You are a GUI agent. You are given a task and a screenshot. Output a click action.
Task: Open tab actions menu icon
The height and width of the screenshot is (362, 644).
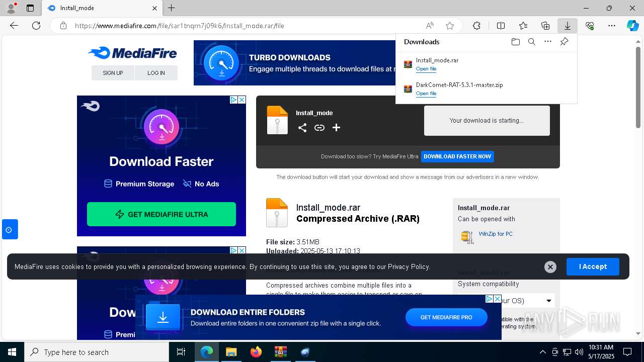pyautogui.click(x=30, y=8)
